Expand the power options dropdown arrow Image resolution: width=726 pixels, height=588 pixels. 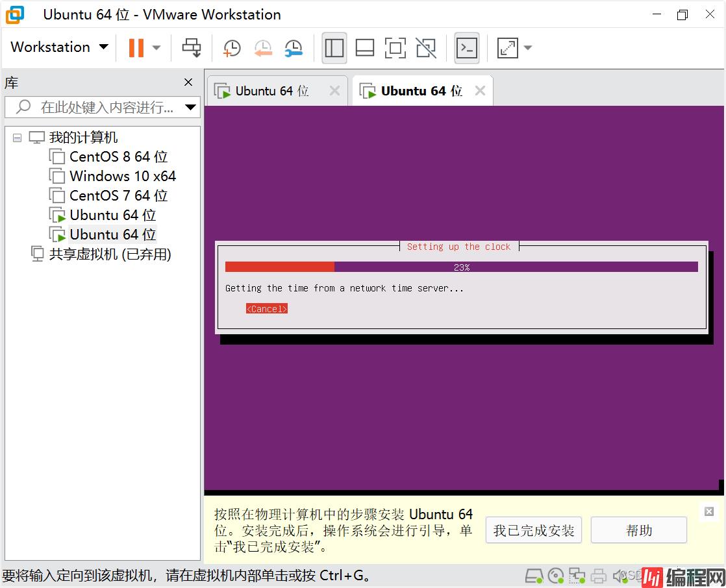(x=156, y=47)
